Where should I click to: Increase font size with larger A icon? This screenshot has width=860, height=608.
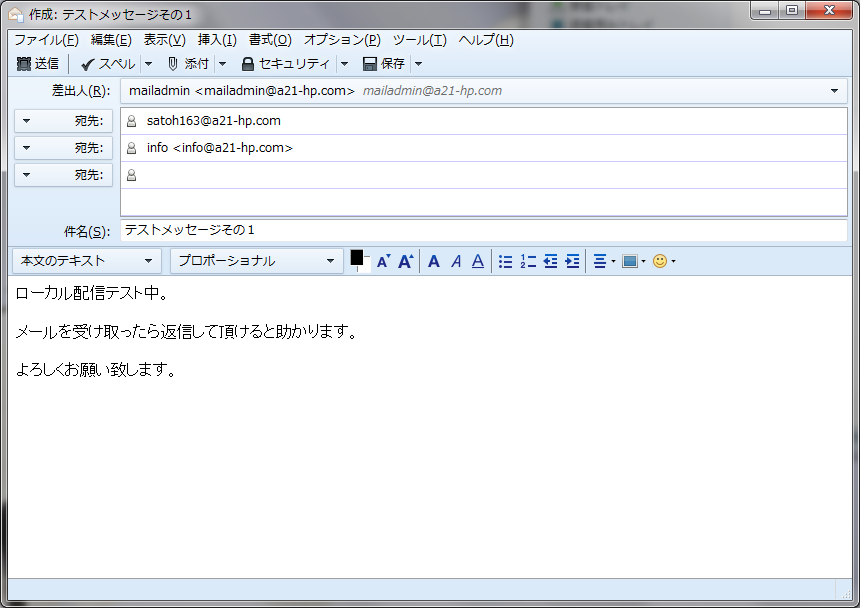pos(405,262)
